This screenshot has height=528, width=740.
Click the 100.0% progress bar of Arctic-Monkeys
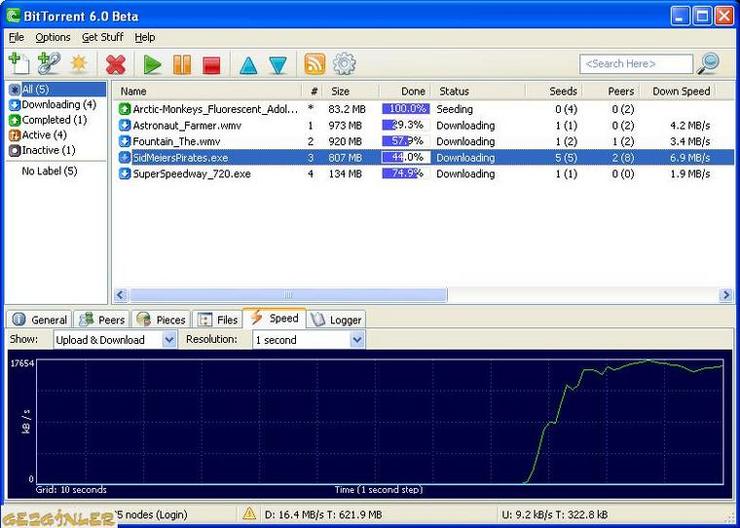coord(405,109)
